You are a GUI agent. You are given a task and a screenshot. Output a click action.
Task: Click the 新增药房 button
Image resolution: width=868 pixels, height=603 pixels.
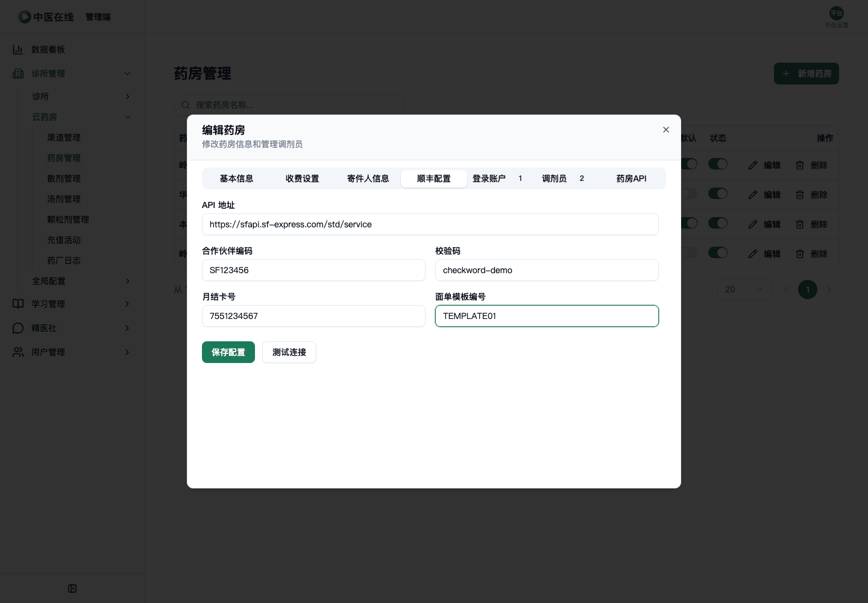point(807,74)
